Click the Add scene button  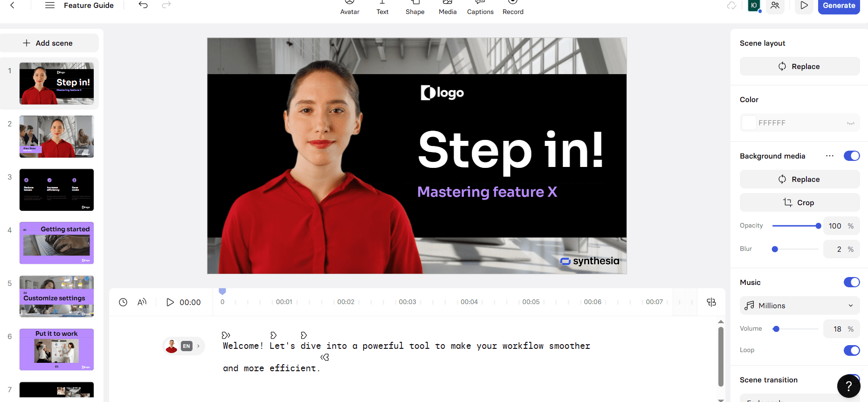49,43
